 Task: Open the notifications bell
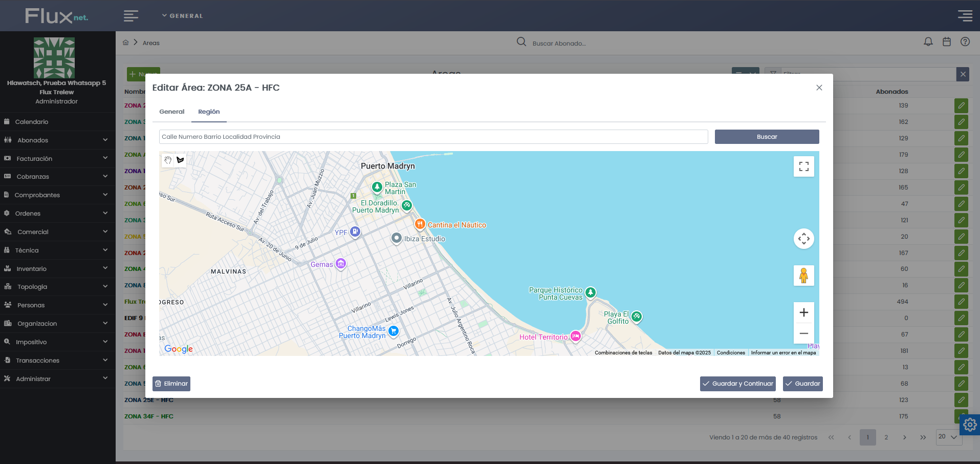tap(928, 42)
